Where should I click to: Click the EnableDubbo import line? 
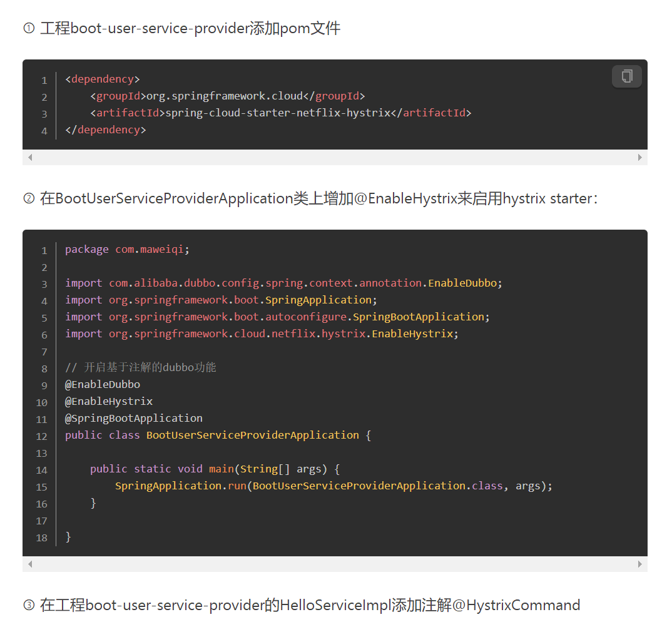pyautogui.click(x=283, y=283)
